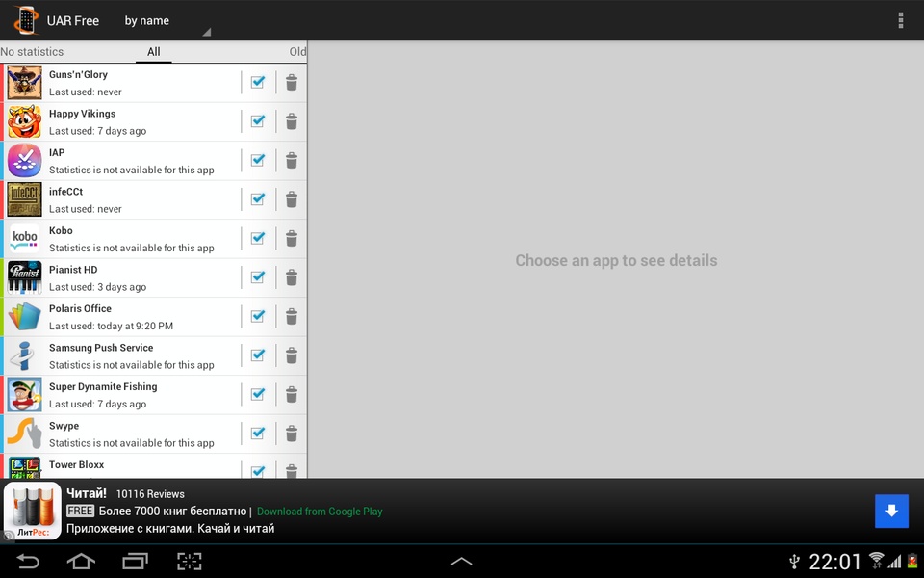Tap the trash icon for Happy Vikings
924x578 pixels.
pos(291,121)
